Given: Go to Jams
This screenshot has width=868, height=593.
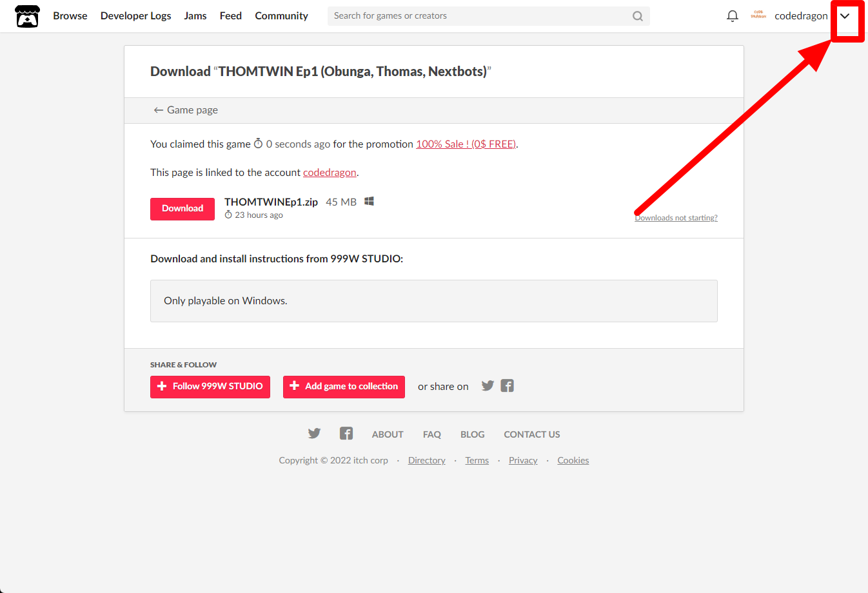Looking at the screenshot, I should [195, 16].
